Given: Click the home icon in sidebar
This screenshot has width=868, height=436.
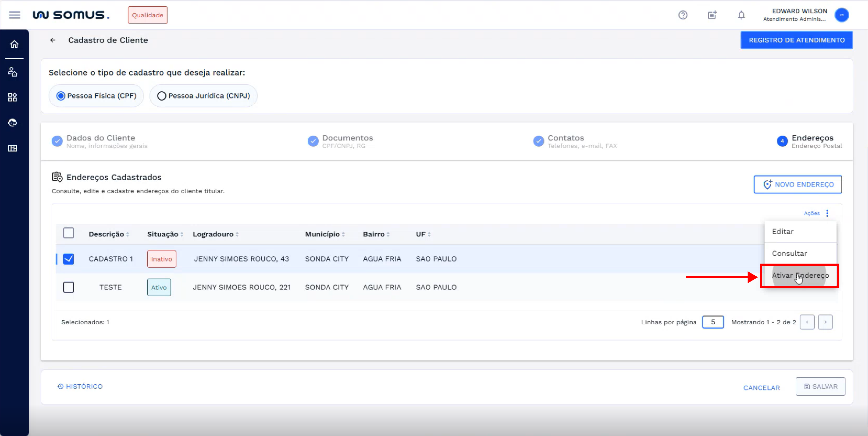Looking at the screenshot, I should (x=14, y=44).
